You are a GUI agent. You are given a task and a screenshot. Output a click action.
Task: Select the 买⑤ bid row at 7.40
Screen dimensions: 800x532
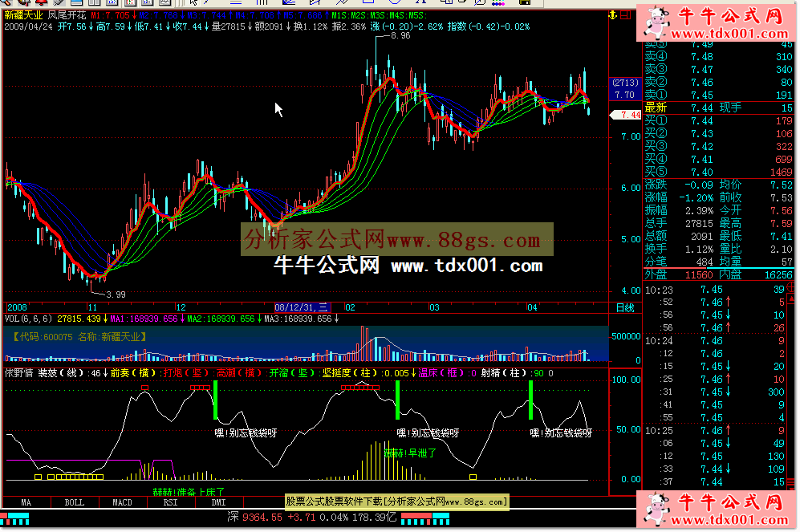point(718,172)
